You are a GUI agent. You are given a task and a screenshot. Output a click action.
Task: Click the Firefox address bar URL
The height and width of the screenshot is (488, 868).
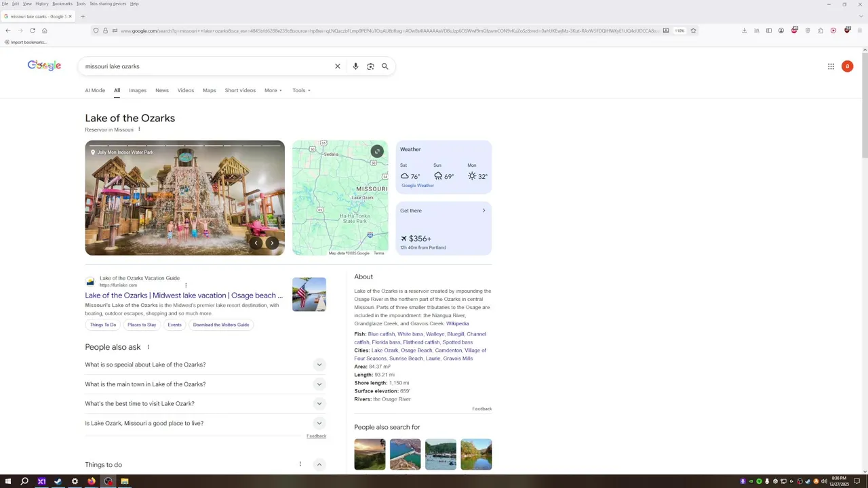click(x=390, y=30)
